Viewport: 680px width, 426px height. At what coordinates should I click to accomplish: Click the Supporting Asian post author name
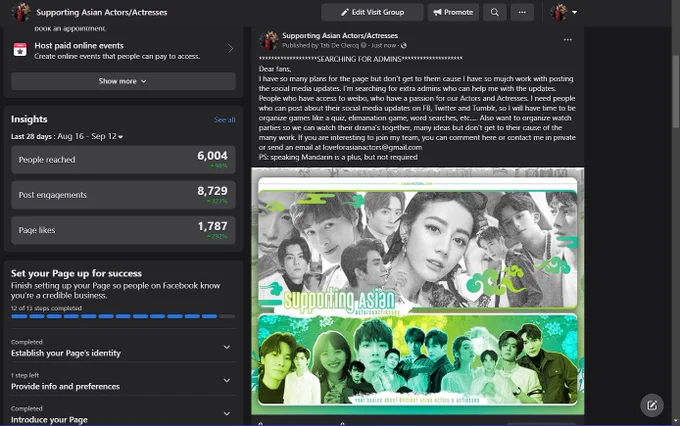pos(340,36)
